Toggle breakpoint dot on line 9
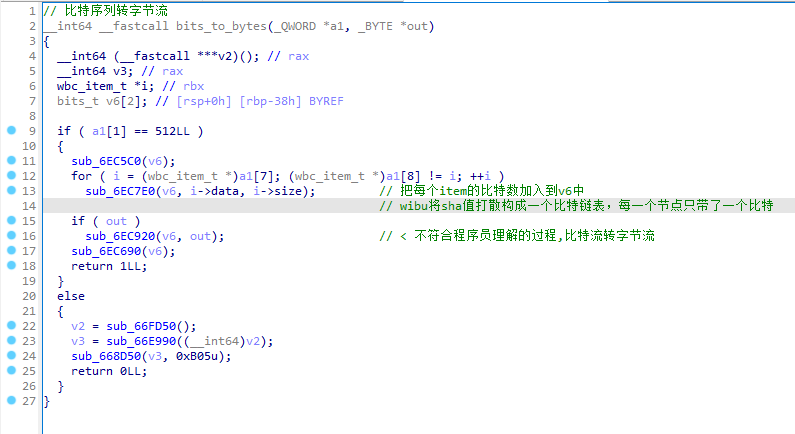The width and height of the screenshot is (795, 434). 11,130
